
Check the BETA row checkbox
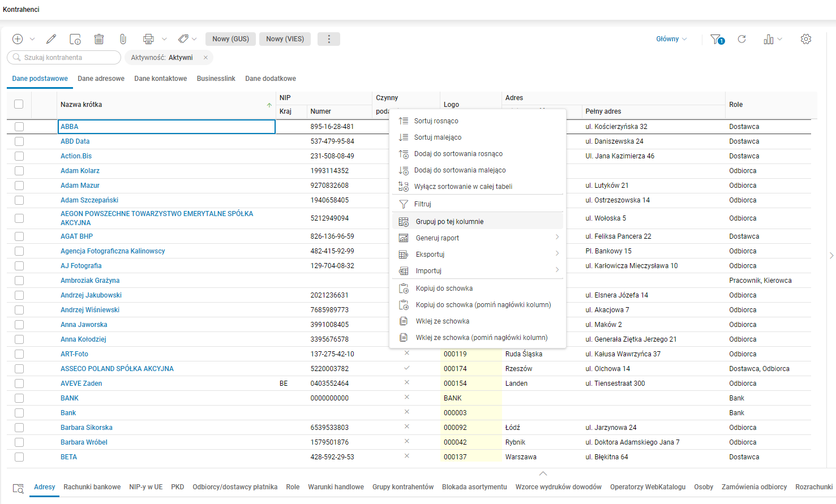pyautogui.click(x=19, y=457)
